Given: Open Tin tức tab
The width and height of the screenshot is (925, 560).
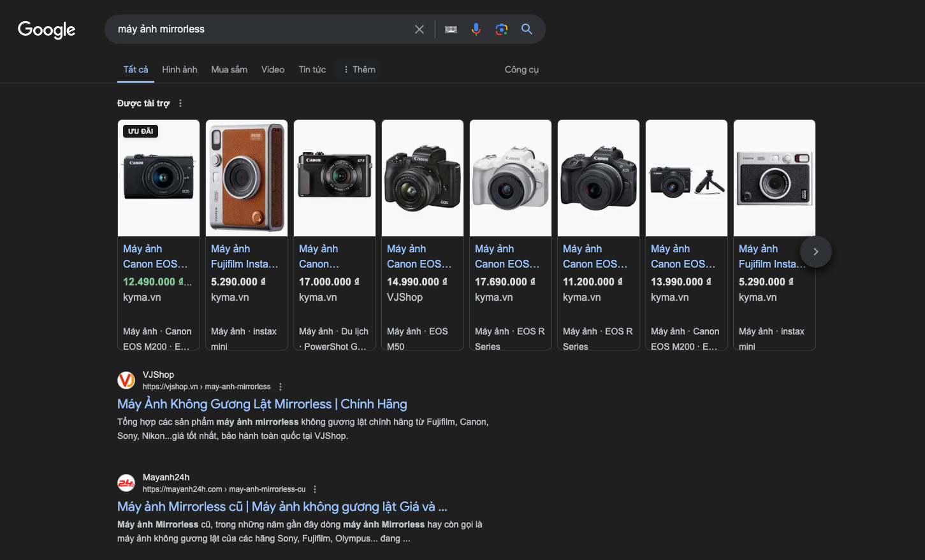Looking at the screenshot, I should [x=312, y=69].
